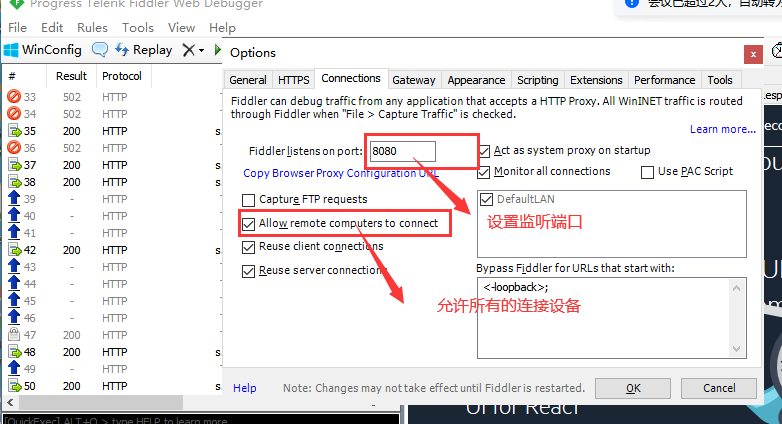
Task: Click the Remove X toolbar icon
Action: 189,50
